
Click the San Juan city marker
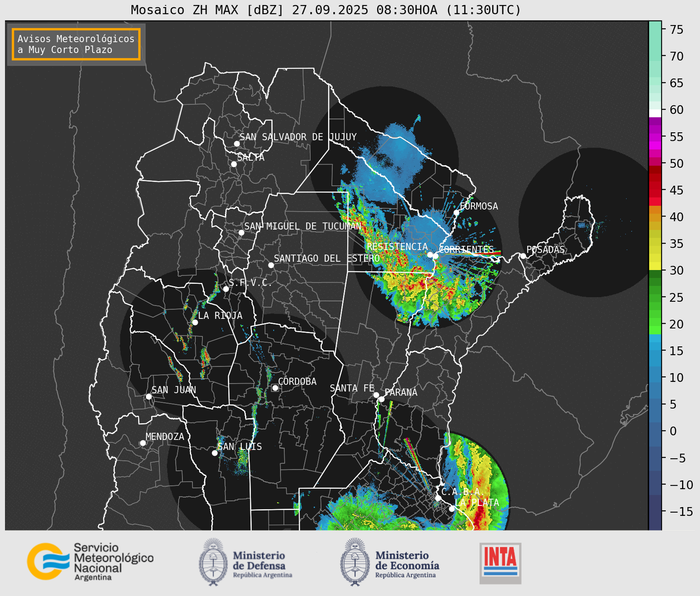tap(149, 396)
